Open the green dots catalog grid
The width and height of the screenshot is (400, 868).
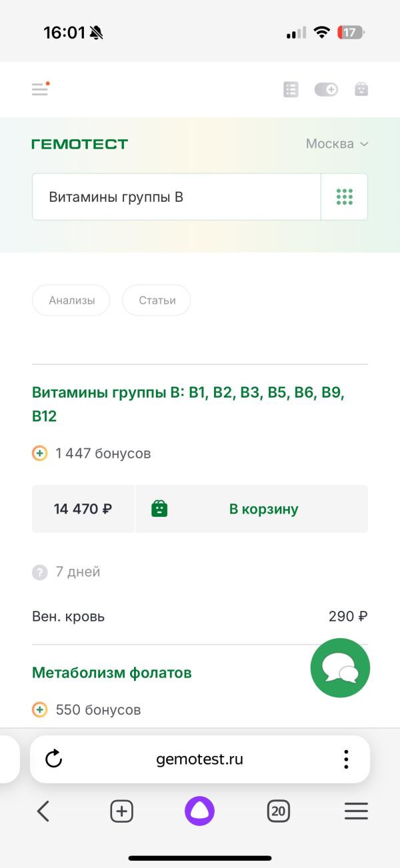tap(345, 197)
